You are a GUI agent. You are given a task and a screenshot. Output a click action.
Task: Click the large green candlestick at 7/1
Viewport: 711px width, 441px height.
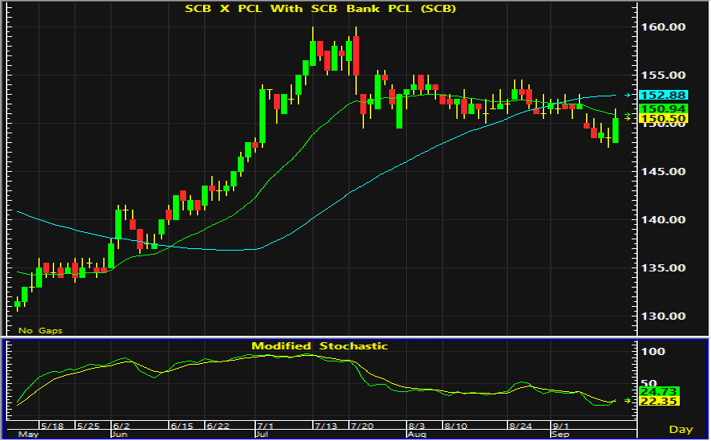coord(262,116)
